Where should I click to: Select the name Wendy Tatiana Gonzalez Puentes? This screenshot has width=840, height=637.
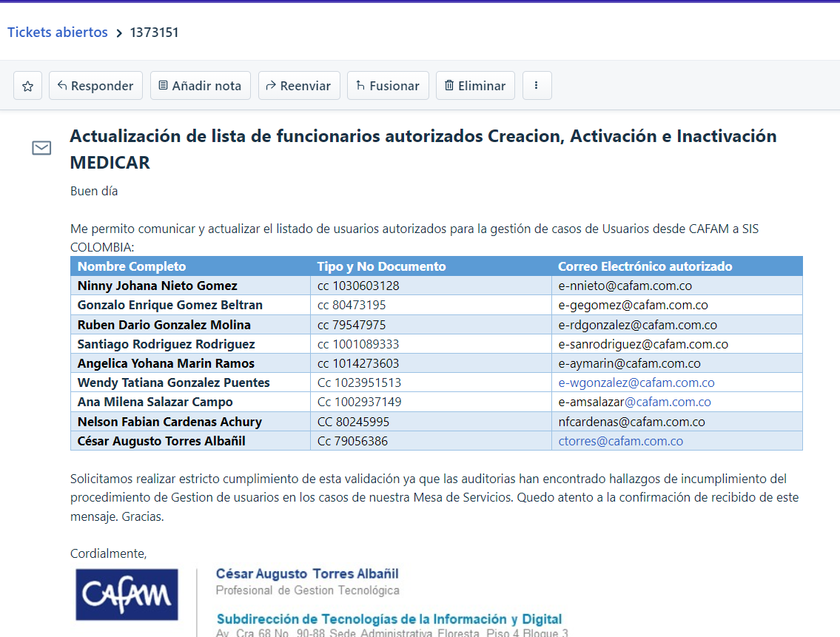pos(174,382)
